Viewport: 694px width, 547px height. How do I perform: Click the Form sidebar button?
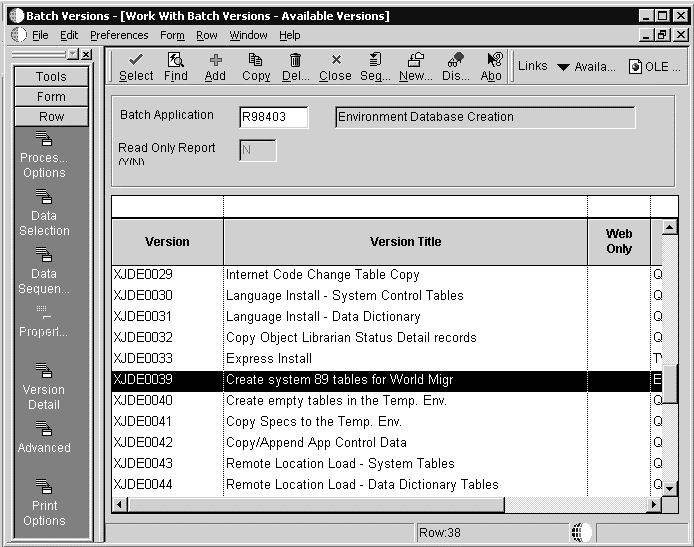(51, 97)
